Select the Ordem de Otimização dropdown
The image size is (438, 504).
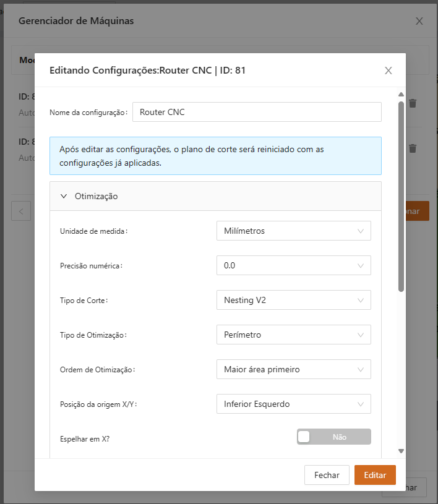pyautogui.click(x=293, y=369)
